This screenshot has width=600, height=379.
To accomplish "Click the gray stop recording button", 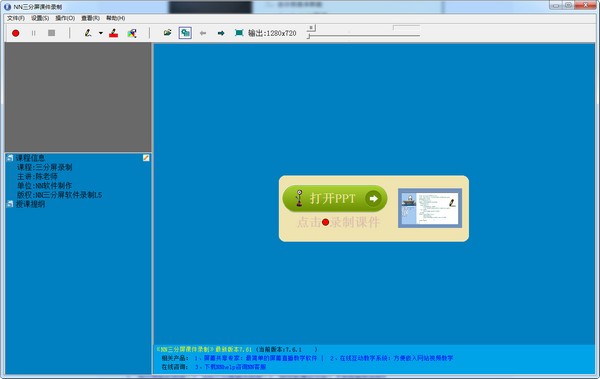I will 52,33.
